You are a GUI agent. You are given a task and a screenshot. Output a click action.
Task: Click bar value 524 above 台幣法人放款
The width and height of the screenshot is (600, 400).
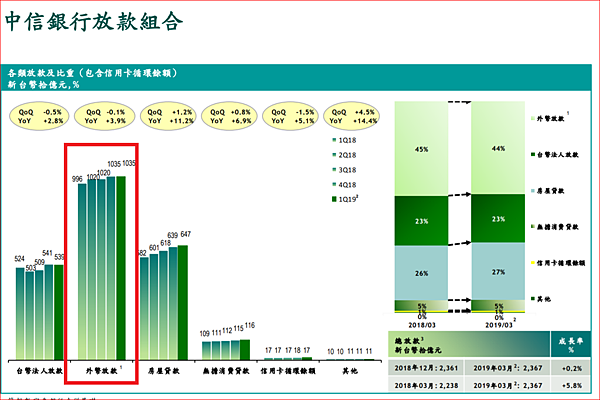(20, 259)
